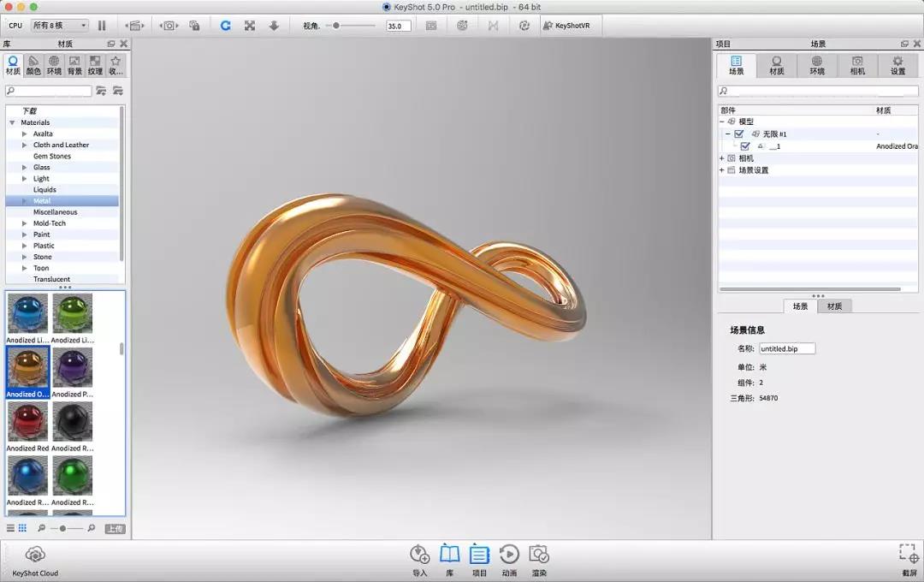Select the Miscellaneous category

[55, 212]
